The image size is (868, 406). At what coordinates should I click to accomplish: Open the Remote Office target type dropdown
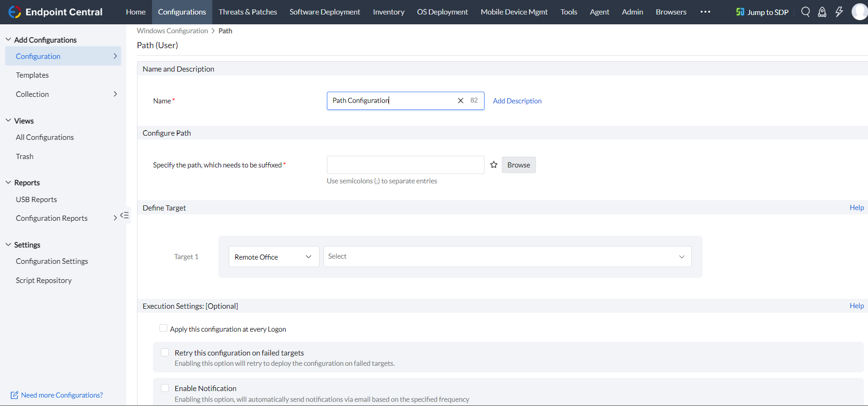coord(274,257)
